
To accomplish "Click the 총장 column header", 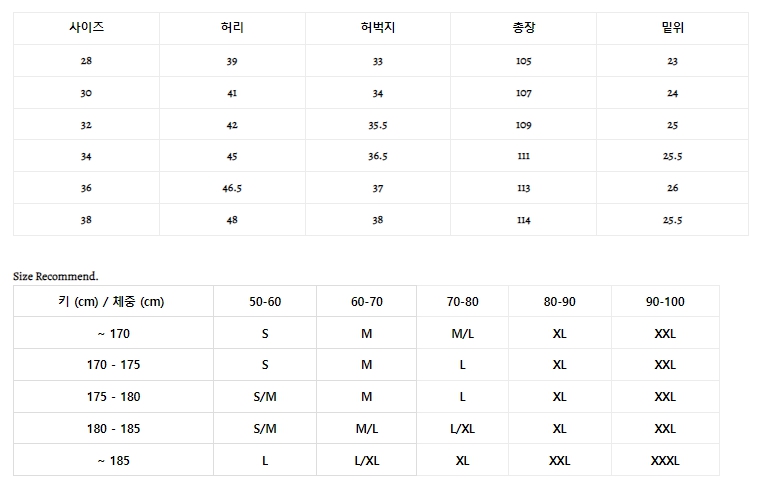I will pos(524,28).
